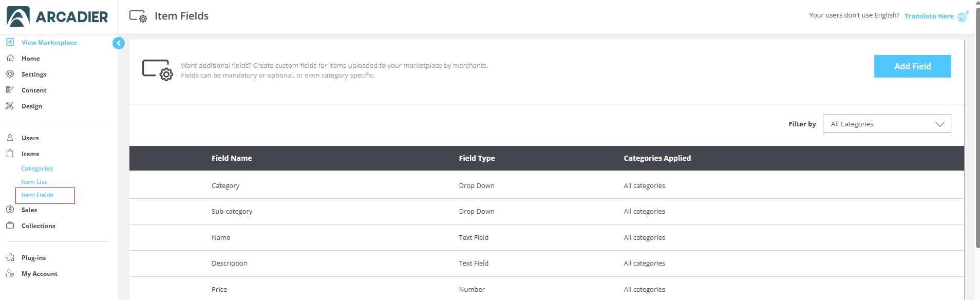Open Settings menu item

click(x=34, y=74)
